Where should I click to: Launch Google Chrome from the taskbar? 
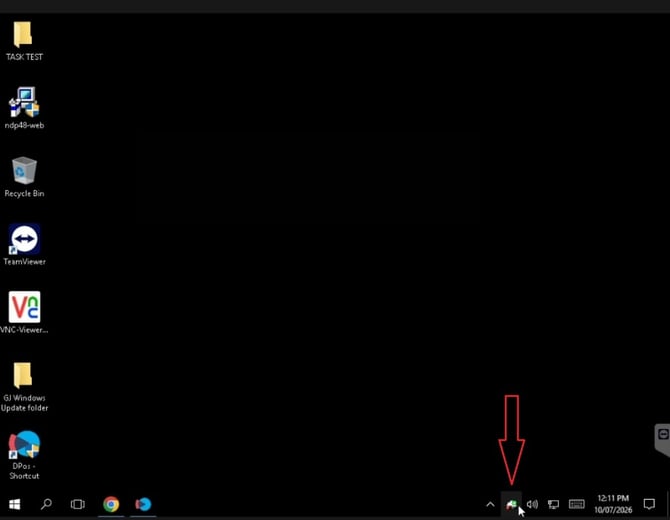pyautogui.click(x=111, y=504)
